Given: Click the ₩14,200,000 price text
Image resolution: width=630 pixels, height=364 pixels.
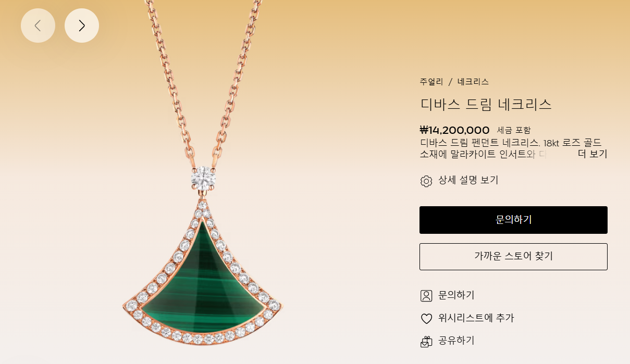Looking at the screenshot, I should 454,130.
